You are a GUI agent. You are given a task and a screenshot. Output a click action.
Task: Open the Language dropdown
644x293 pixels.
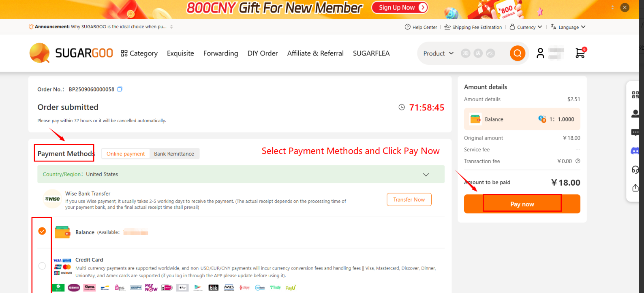click(x=568, y=27)
